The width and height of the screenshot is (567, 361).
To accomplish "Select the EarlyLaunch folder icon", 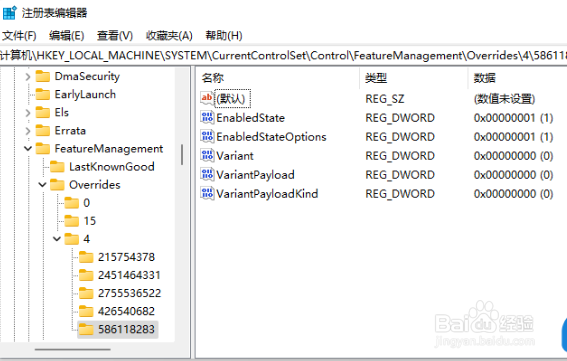I will tap(43, 94).
